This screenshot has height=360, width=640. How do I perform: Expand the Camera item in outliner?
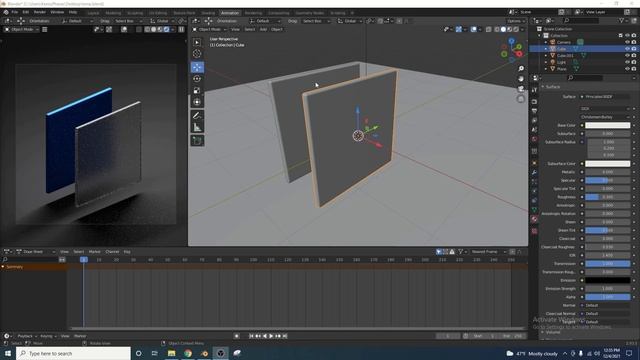546,42
